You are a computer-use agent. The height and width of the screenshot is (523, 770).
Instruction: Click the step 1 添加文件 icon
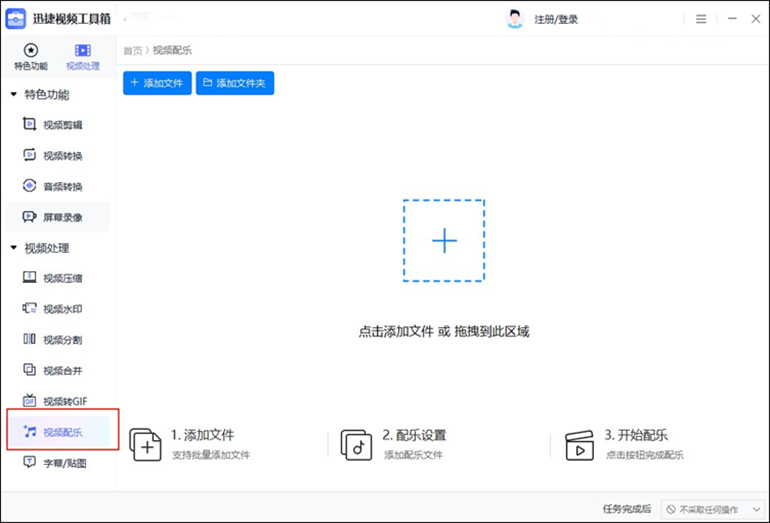pyautogui.click(x=145, y=444)
